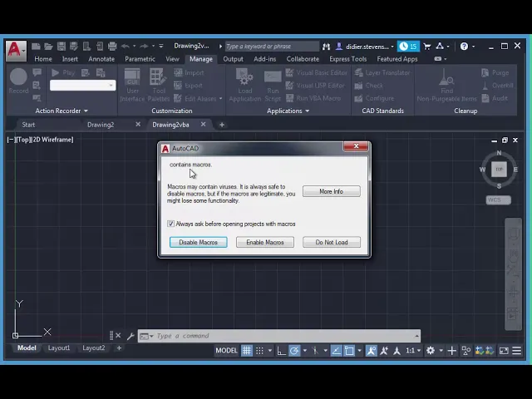Toggle ortho mode in the status bar
The image size is (532, 399).
pyautogui.click(x=281, y=351)
